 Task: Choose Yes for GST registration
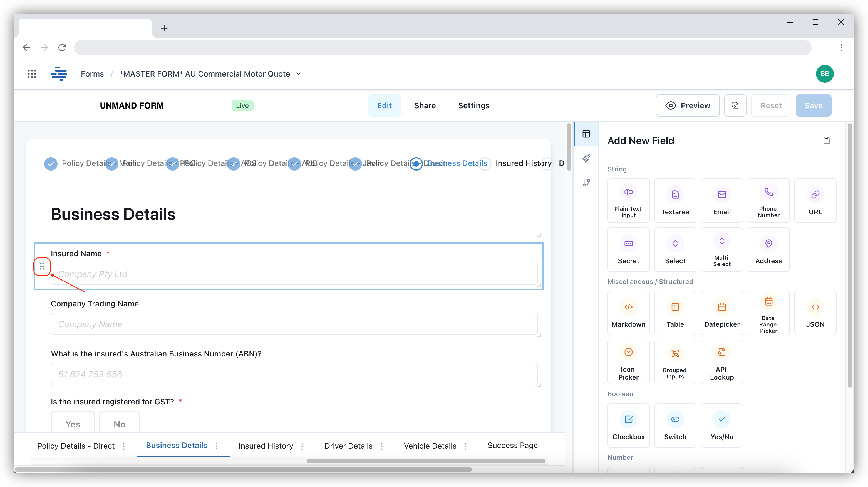[73, 424]
